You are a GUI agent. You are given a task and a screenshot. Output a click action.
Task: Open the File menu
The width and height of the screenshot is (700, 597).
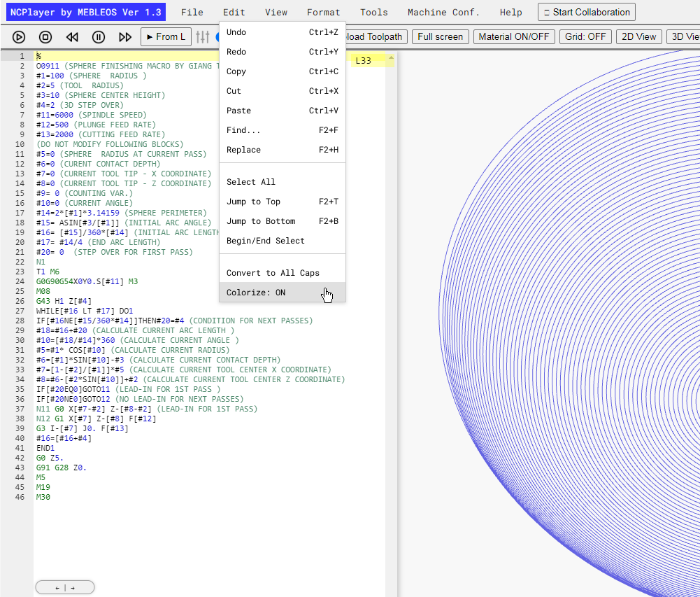point(192,13)
